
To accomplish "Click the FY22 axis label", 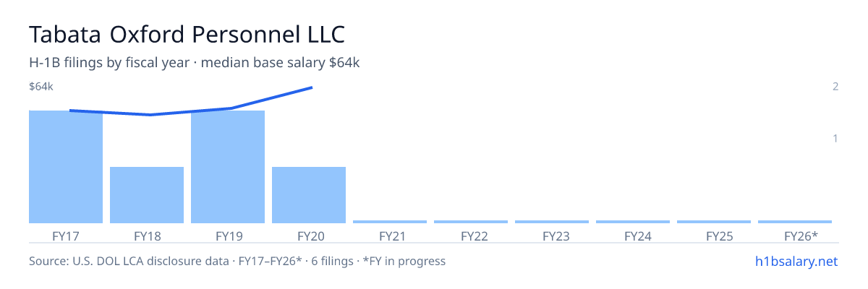I will point(471,236).
